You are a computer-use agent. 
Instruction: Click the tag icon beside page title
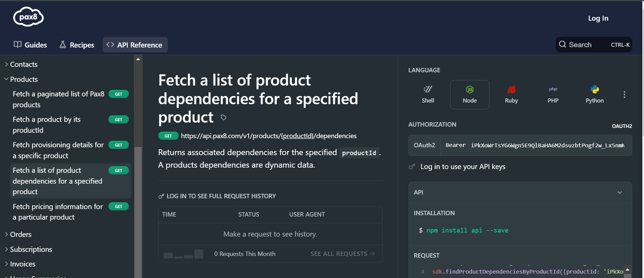point(223,117)
